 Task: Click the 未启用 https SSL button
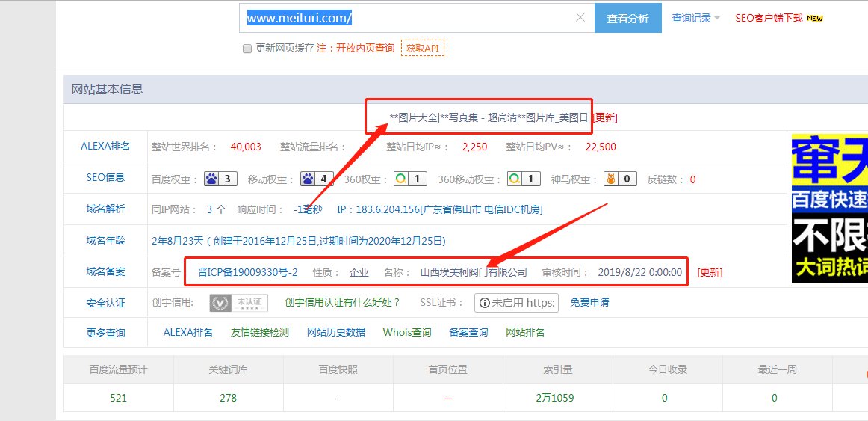click(x=516, y=303)
